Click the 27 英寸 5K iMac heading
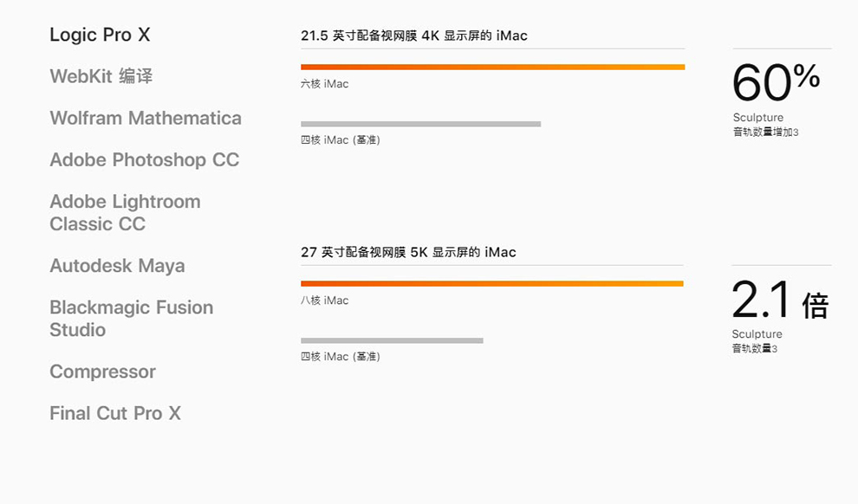858x504 pixels. pos(408,252)
